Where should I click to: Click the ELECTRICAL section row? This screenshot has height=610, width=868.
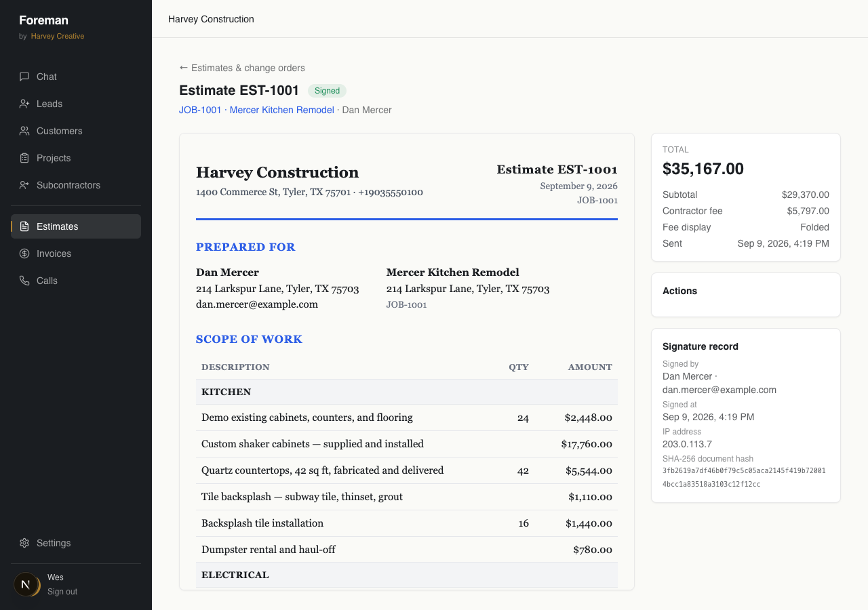pyautogui.click(x=407, y=575)
